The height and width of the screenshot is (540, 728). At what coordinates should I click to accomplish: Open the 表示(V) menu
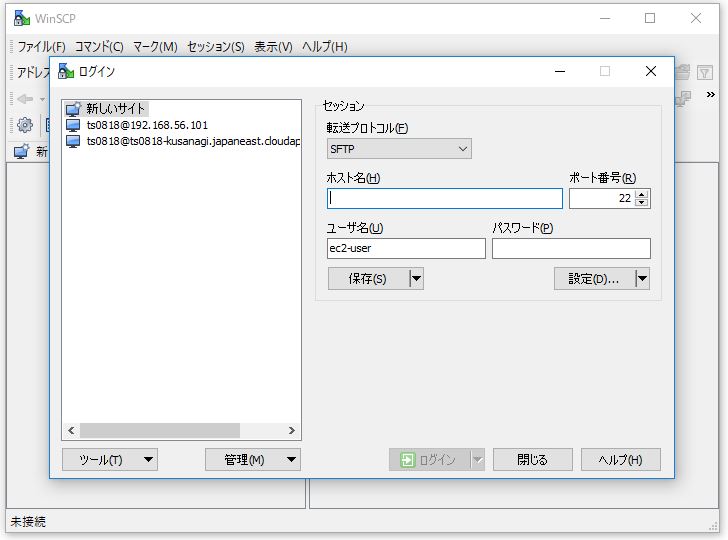pos(273,47)
